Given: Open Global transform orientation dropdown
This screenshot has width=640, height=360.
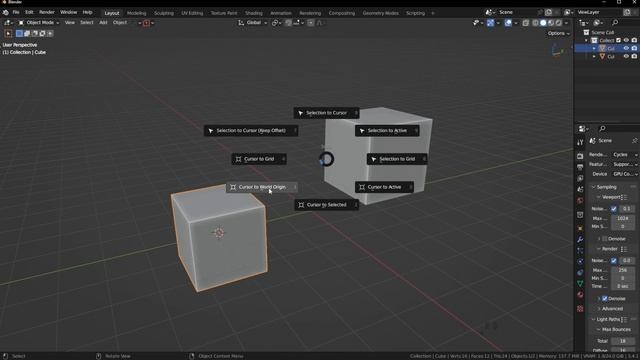Looking at the screenshot, I should pyautogui.click(x=253, y=23).
